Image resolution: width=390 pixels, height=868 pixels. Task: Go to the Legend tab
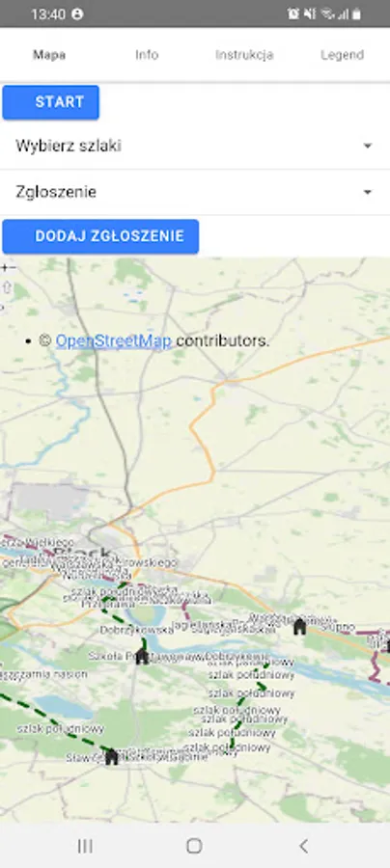342,55
